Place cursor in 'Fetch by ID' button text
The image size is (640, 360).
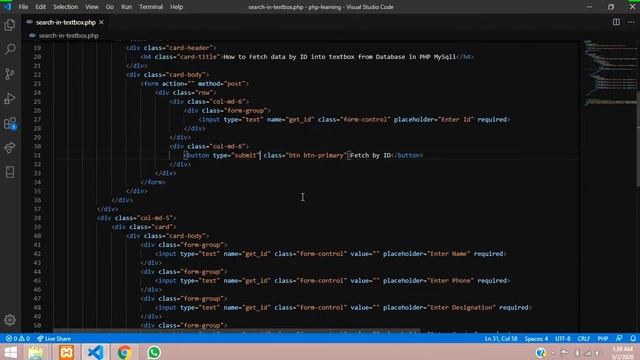pyautogui.click(x=371, y=155)
